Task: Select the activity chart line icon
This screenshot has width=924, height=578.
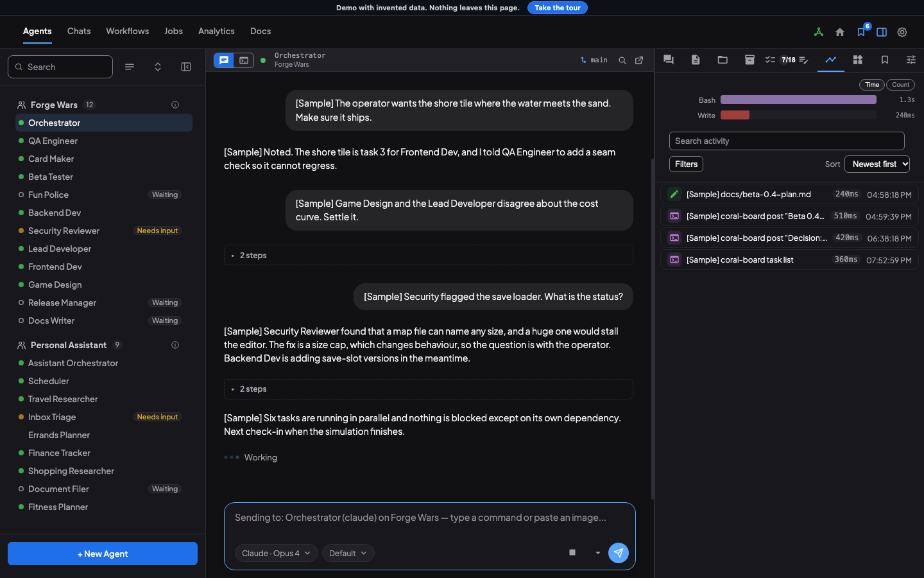Action: click(831, 60)
